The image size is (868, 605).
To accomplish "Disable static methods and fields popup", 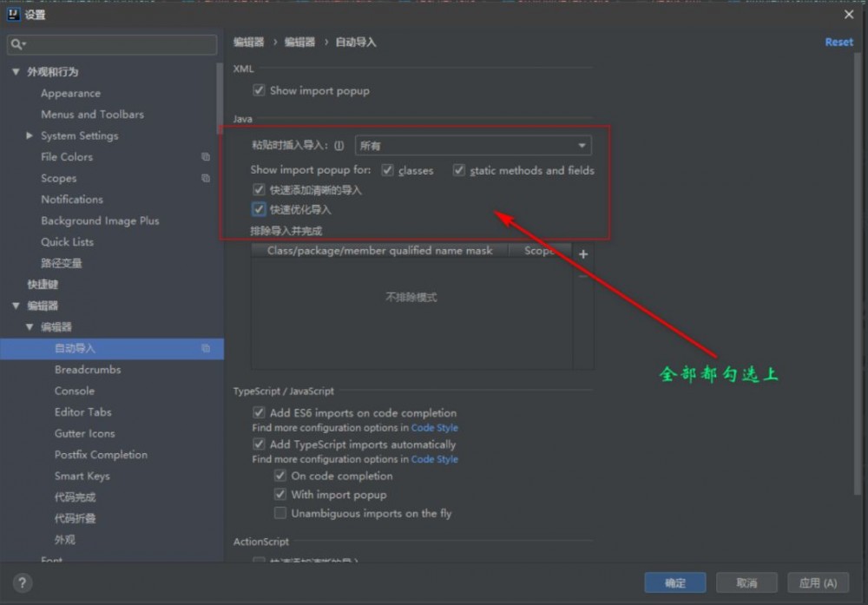I will click(459, 170).
